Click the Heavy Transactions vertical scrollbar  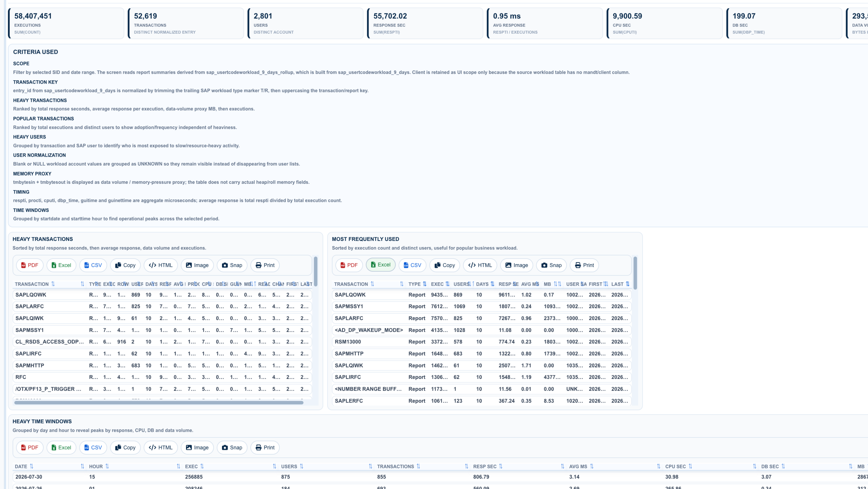point(316,272)
